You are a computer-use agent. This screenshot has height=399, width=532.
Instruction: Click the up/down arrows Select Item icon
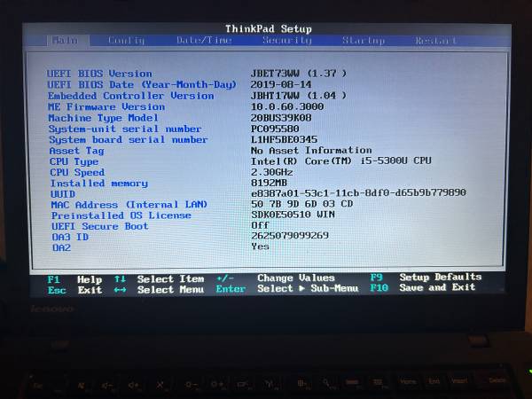coord(120,279)
